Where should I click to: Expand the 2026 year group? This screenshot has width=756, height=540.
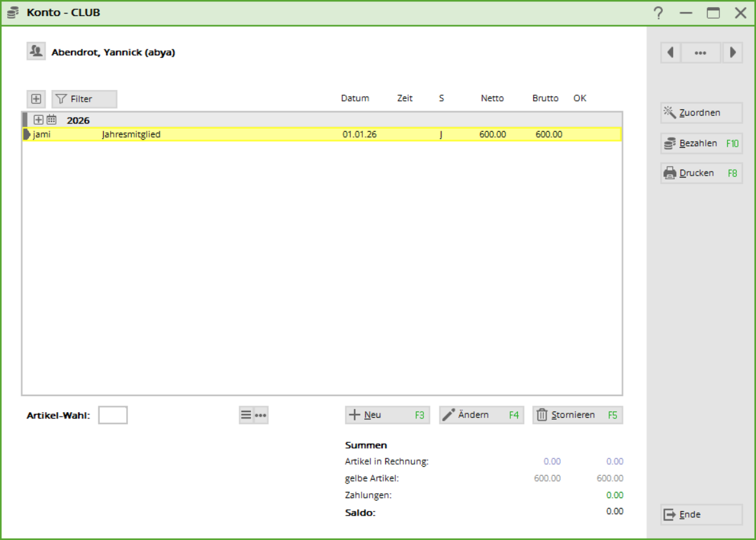click(39, 120)
